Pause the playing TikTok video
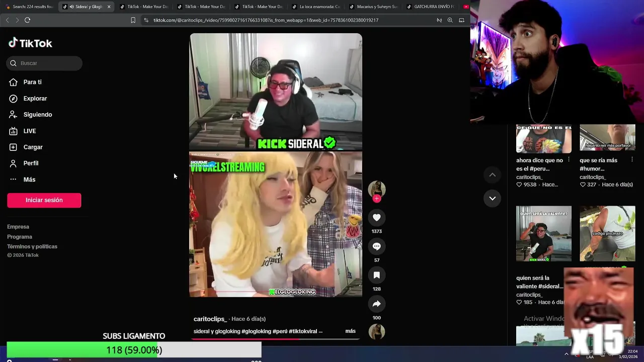 click(276, 165)
